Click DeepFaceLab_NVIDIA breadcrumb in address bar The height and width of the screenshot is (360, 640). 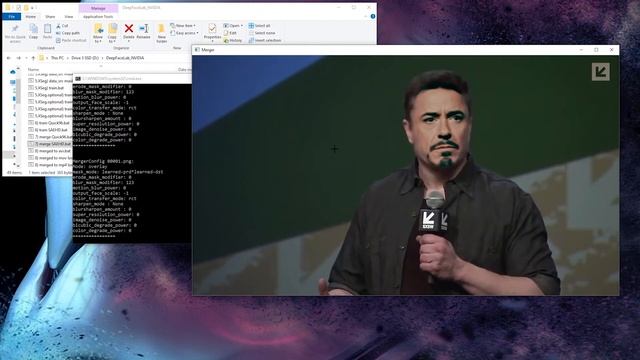coord(125,58)
